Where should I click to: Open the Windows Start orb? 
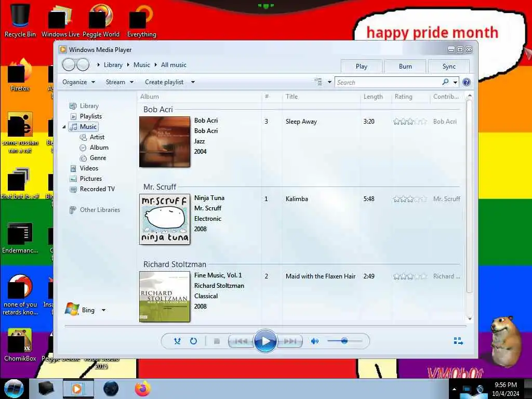(x=14, y=389)
